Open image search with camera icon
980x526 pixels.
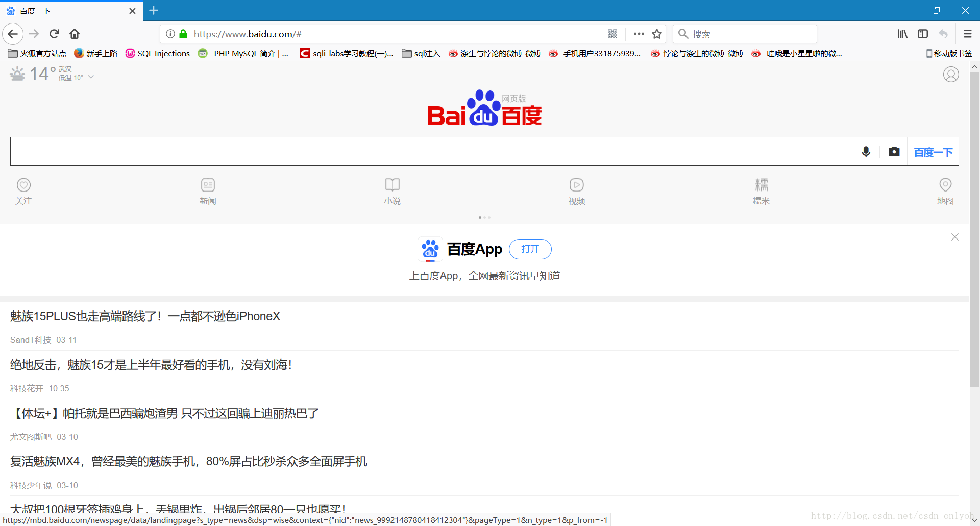point(894,152)
